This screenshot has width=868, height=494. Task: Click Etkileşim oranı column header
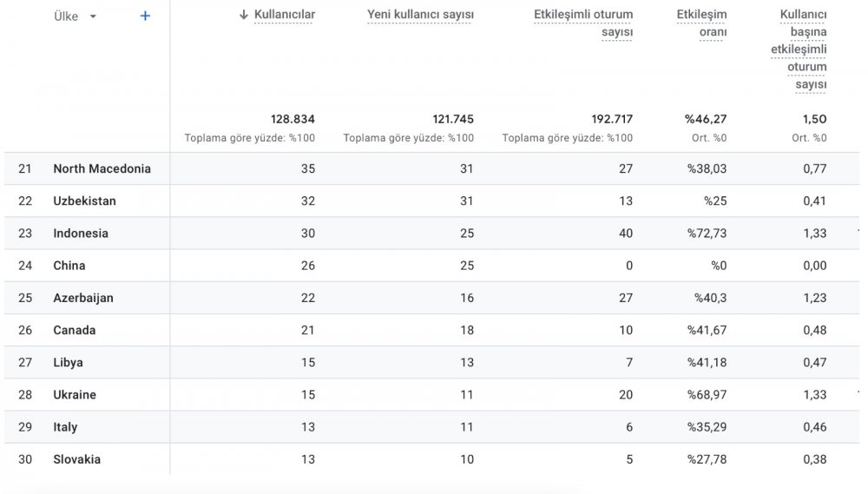[701, 23]
